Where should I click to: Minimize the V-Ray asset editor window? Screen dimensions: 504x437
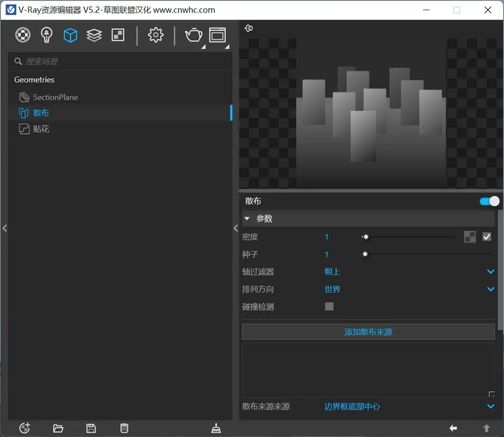[x=426, y=10]
